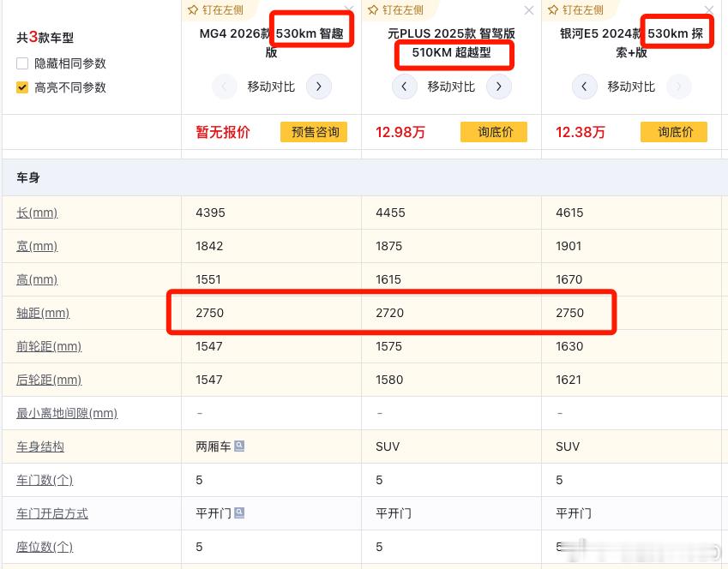Select front track value 1575

point(389,347)
